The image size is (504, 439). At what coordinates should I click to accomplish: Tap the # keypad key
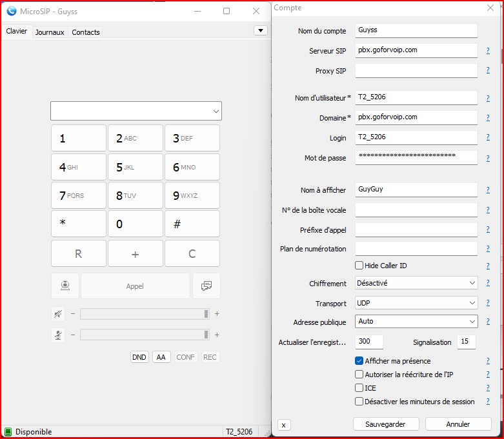[x=192, y=224]
